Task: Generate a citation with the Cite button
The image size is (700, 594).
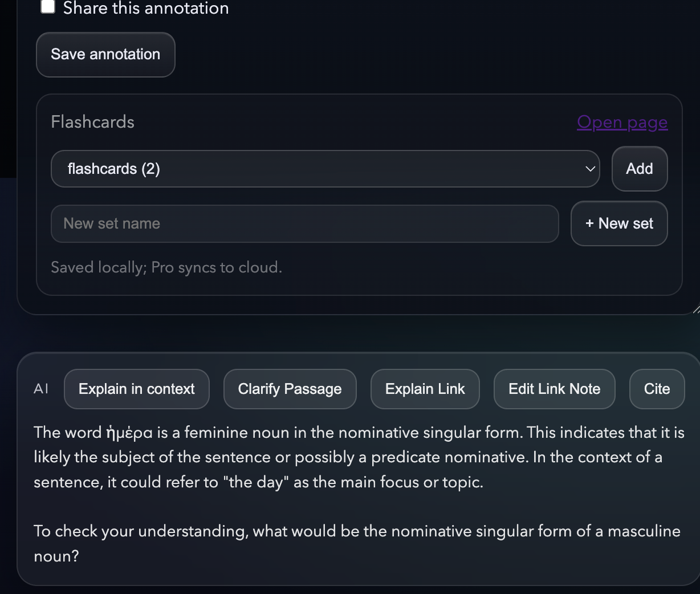Action: (x=657, y=389)
